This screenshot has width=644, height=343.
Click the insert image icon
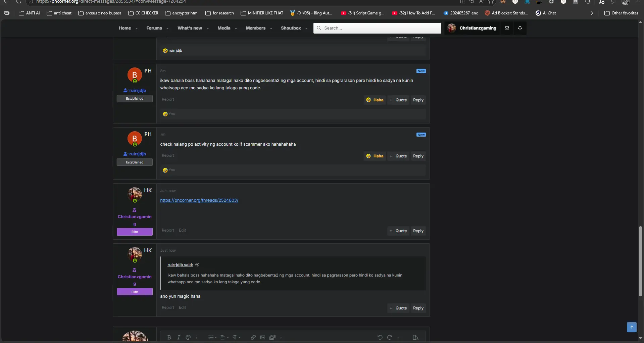point(263,337)
